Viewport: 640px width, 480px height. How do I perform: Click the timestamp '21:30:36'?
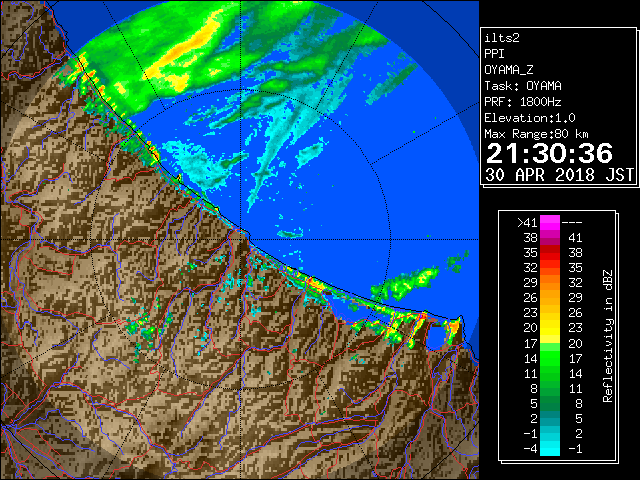click(549, 153)
